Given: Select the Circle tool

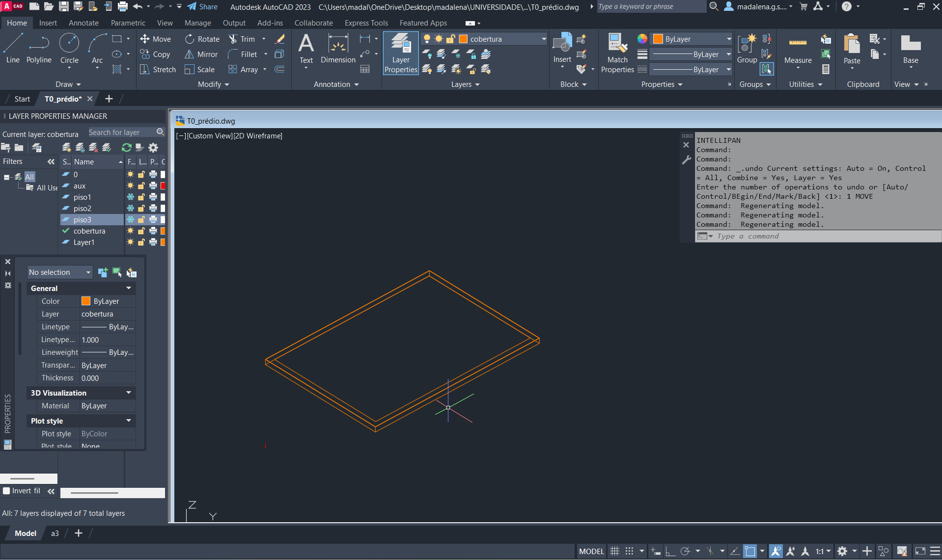Looking at the screenshot, I should 69,49.
